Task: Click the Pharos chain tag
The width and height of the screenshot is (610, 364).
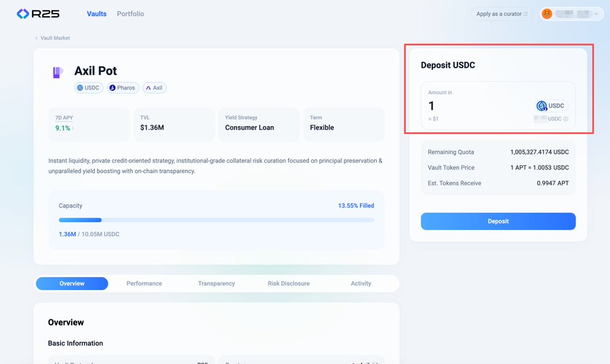Action: 123,88
